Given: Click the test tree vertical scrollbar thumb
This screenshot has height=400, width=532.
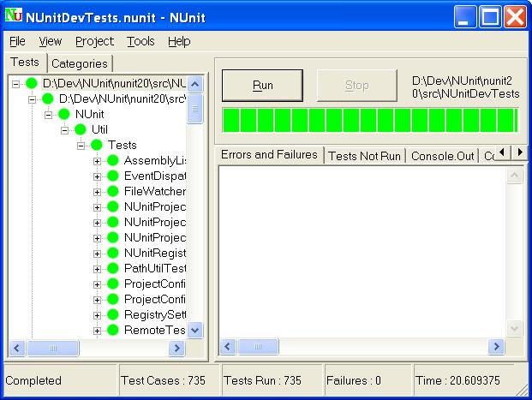Looking at the screenshot, I should 194,109.
